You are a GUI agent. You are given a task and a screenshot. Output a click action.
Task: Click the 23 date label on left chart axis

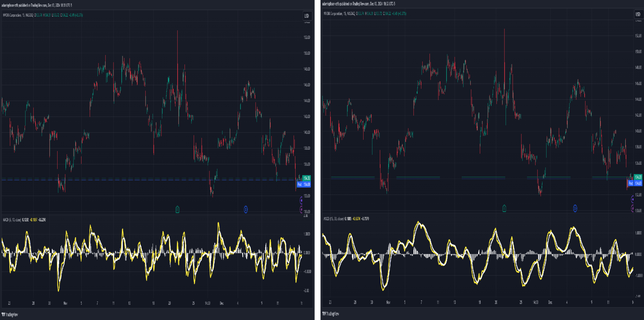[9, 303]
